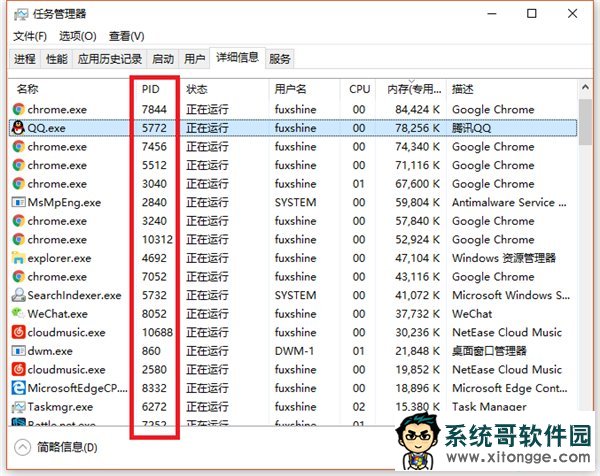Click memory value 59,804 K
Viewport: 600px width, 476px height.
point(417,202)
